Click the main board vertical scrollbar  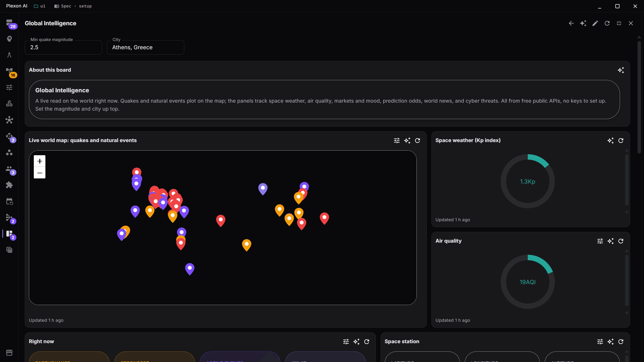coord(639,97)
